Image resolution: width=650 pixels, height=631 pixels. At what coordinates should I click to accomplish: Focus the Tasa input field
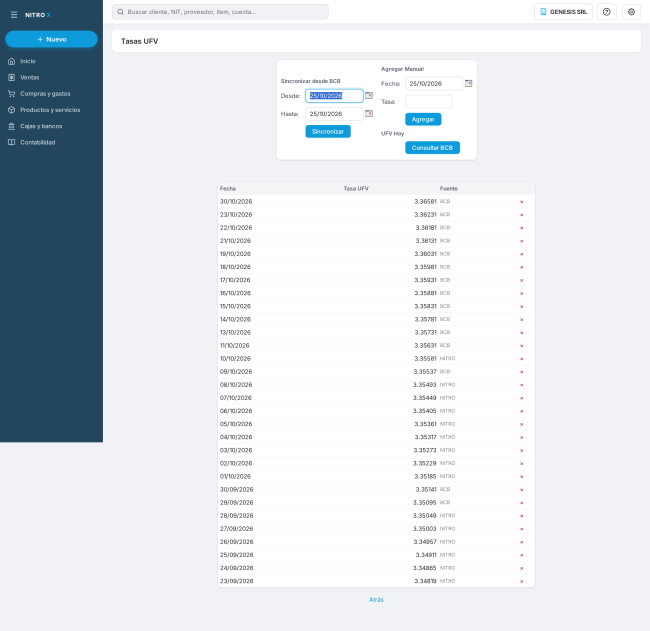(x=429, y=102)
